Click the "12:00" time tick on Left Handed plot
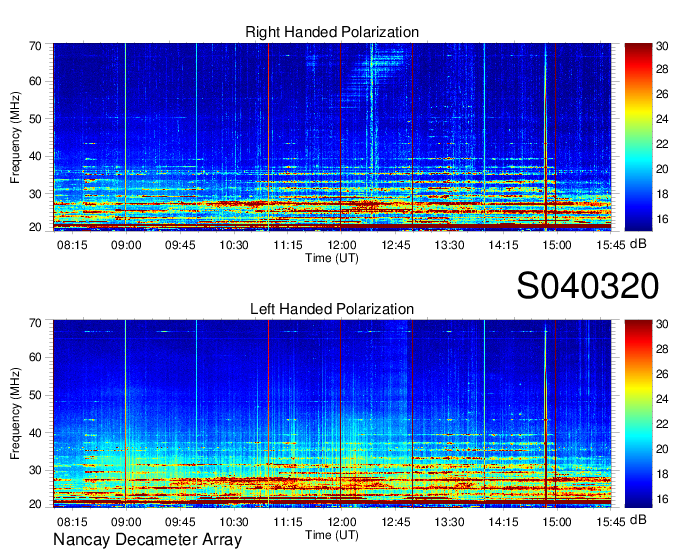Screen dimensions: 680x552 342,522
